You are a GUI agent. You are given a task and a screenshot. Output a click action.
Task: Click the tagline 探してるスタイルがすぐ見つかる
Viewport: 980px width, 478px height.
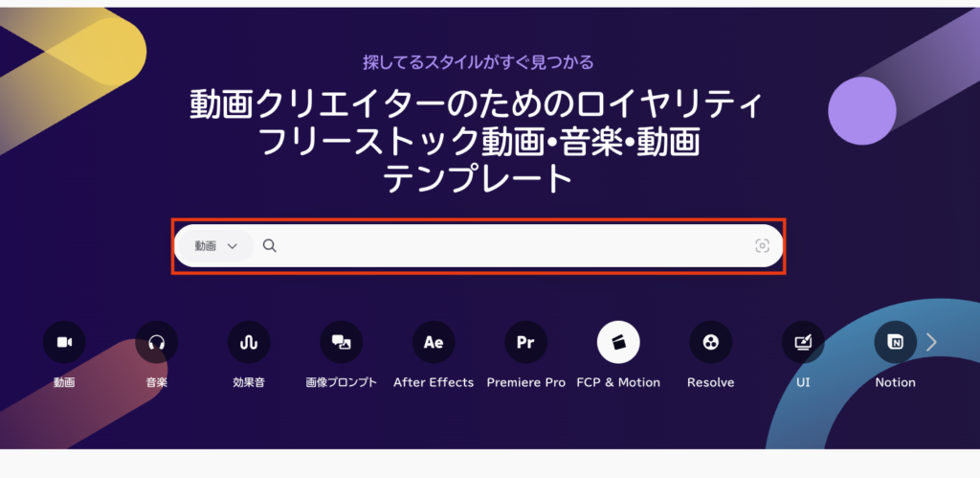pos(479,62)
